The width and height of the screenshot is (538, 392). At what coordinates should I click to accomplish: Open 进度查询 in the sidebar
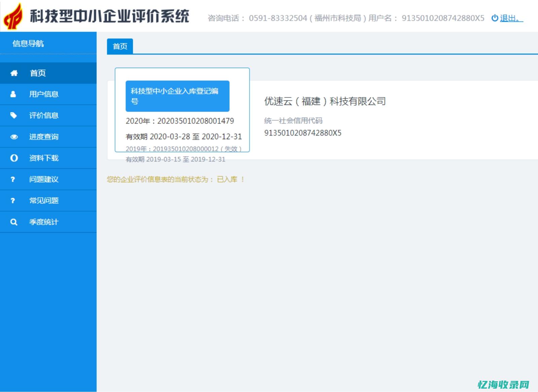[x=48, y=137]
